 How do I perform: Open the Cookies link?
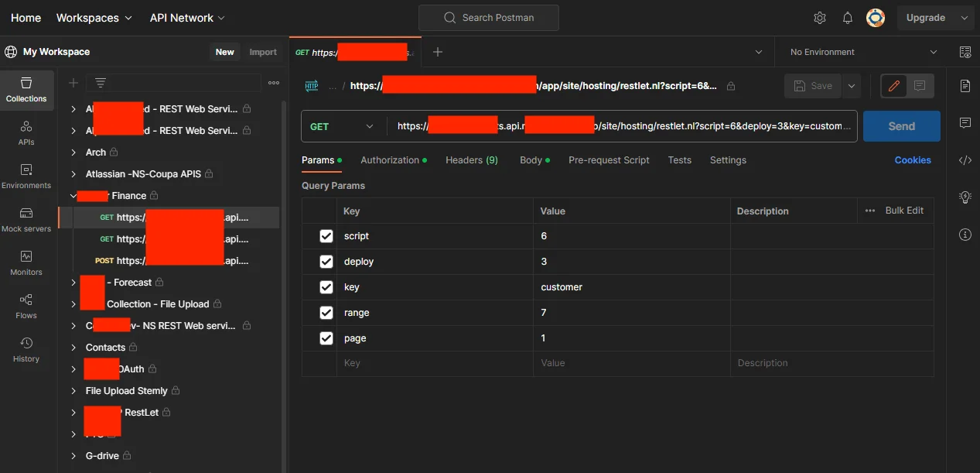pos(913,160)
